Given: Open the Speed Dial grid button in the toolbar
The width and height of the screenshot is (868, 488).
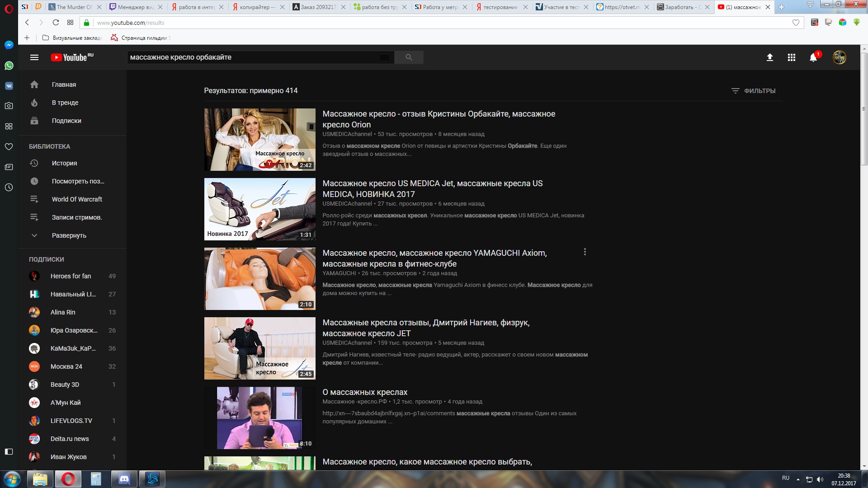Looking at the screenshot, I should pos(70,23).
